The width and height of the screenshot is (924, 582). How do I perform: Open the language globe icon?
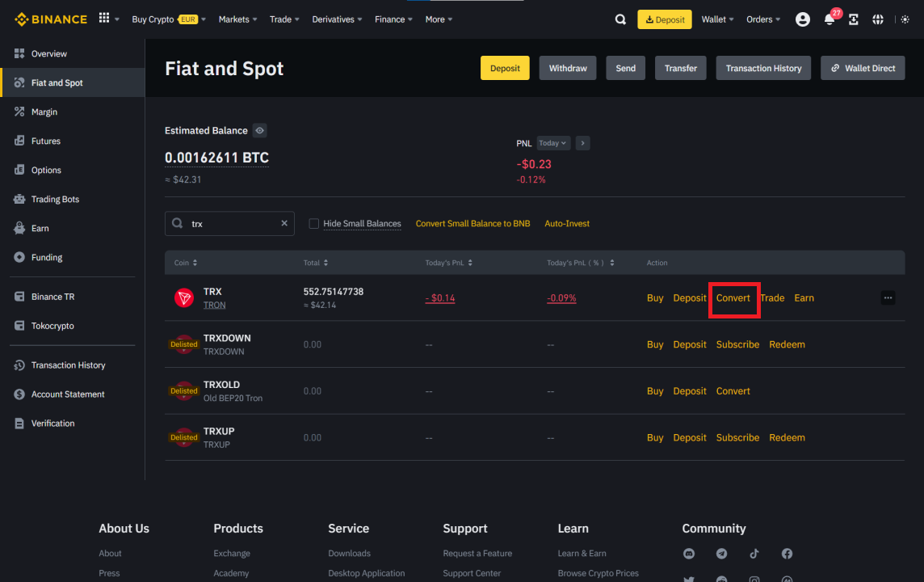878,19
